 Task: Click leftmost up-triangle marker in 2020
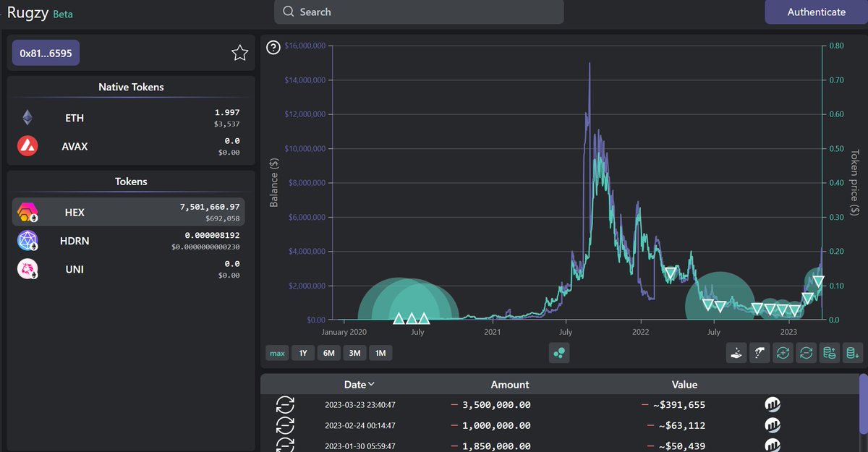tap(398, 318)
